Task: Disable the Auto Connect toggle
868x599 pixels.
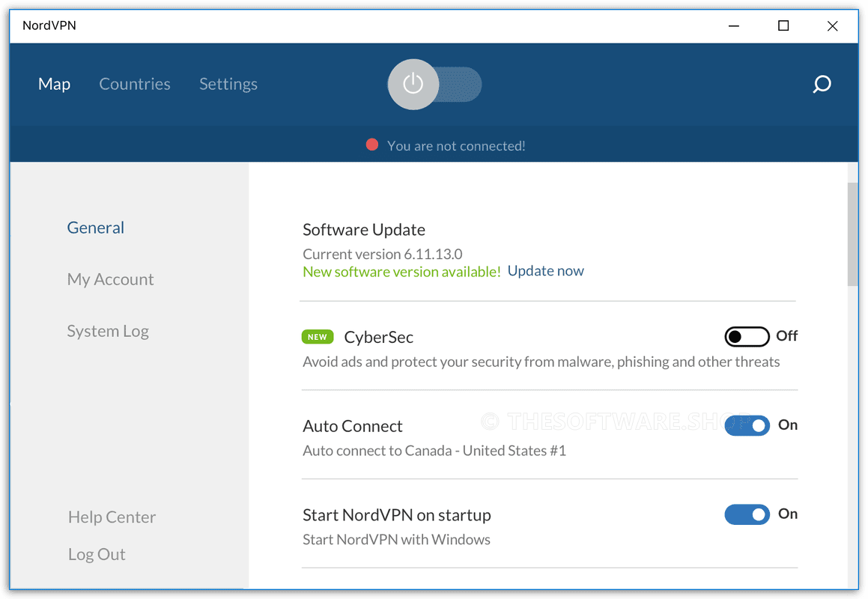Action: tap(747, 426)
